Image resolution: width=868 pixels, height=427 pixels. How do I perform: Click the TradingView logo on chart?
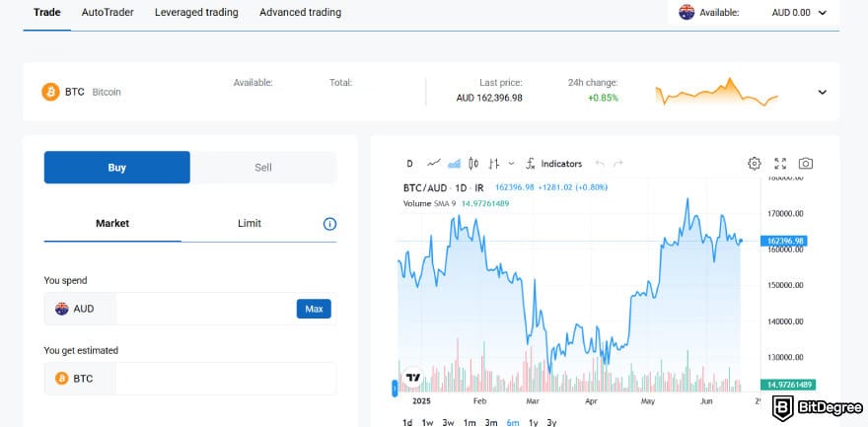coord(413,378)
